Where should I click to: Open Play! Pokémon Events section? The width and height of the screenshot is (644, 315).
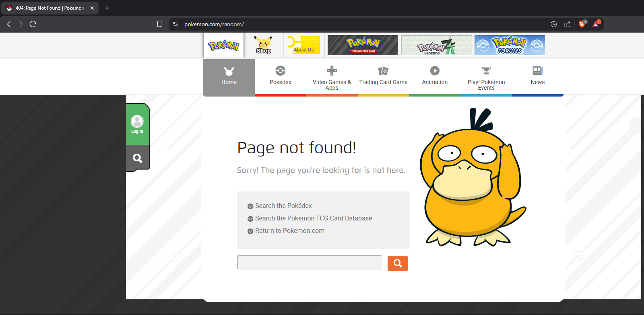(x=486, y=77)
